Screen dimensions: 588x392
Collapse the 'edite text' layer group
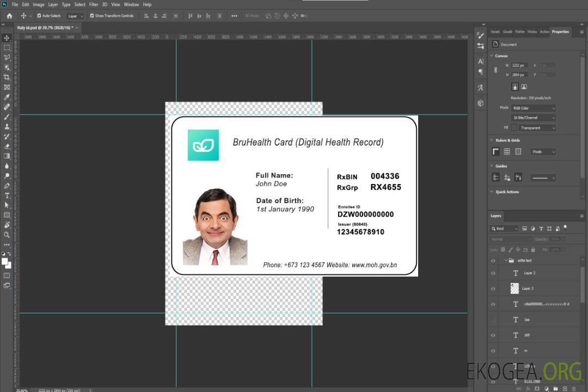coord(506,260)
